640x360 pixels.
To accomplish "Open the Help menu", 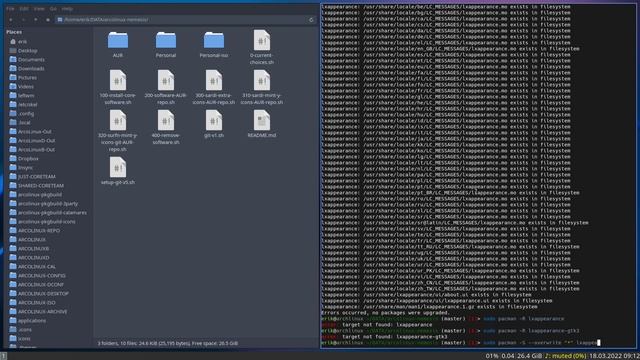I will pyautogui.click(x=67, y=9).
